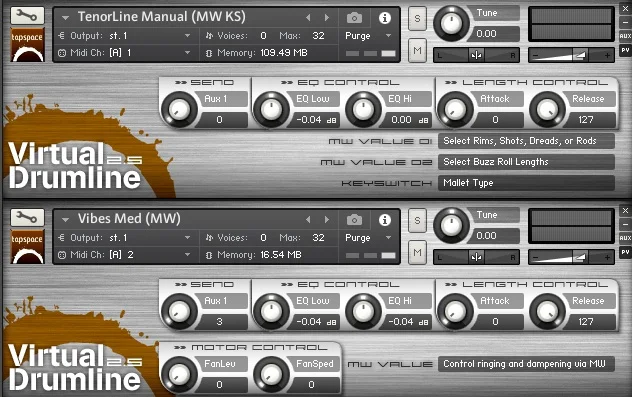Click the Max voices value 32 in TenorLine Manual
This screenshot has height=397, width=632.
pos(318,35)
